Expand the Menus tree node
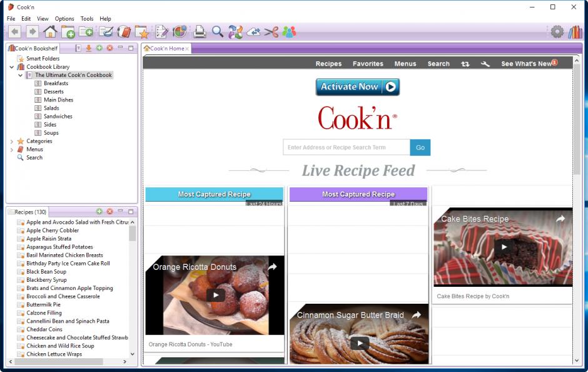 [x=12, y=150]
